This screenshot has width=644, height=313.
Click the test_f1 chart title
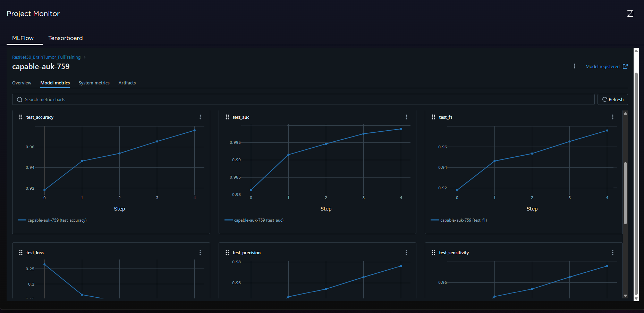point(446,117)
